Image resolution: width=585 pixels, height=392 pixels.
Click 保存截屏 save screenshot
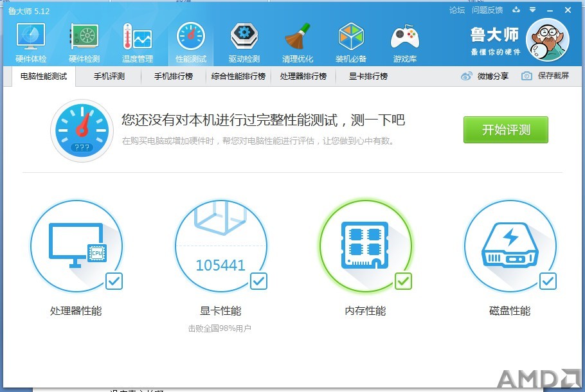tap(553, 76)
